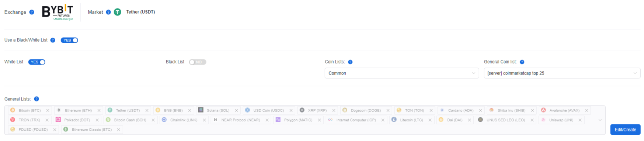
Task: Click the Polygon (MATIC) coin icon
Action: coord(278,120)
